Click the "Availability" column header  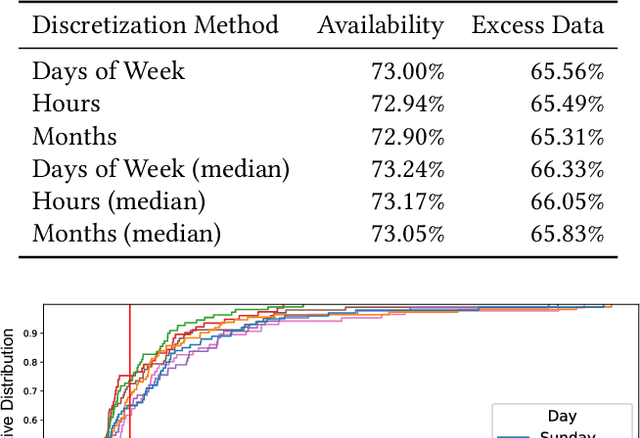(x=381, y=25)
